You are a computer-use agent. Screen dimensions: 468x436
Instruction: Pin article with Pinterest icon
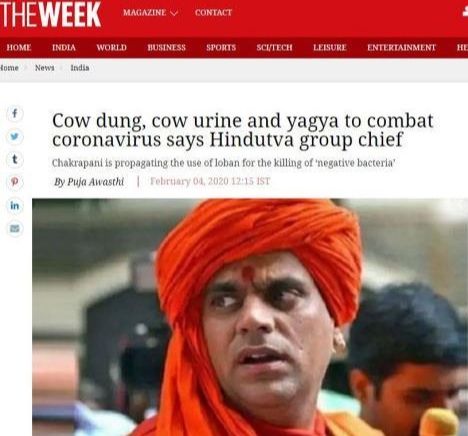(15, 182)
